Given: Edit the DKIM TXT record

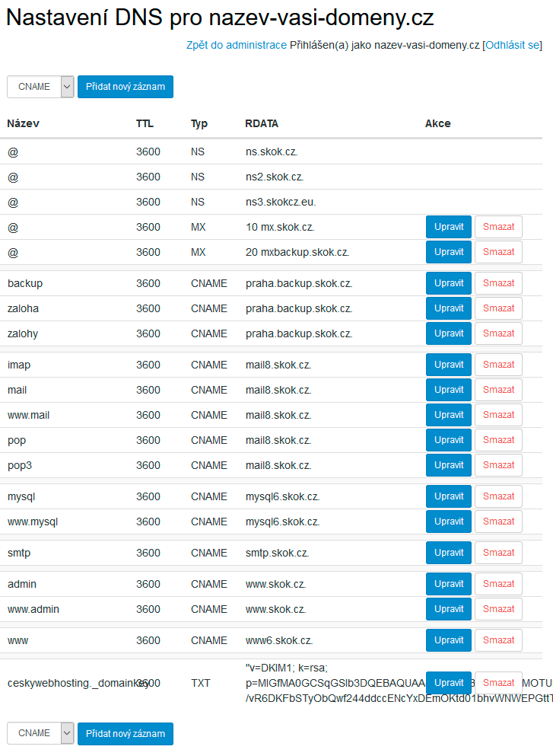Looking at the screenshot, I should tap(449, 683).
